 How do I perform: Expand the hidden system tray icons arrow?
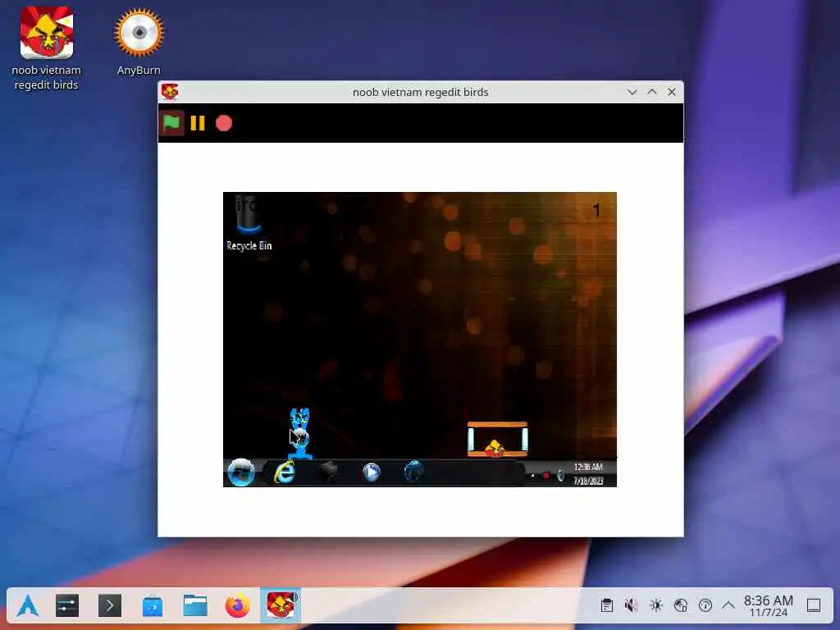pyautogui.click(x=728, y=605)
